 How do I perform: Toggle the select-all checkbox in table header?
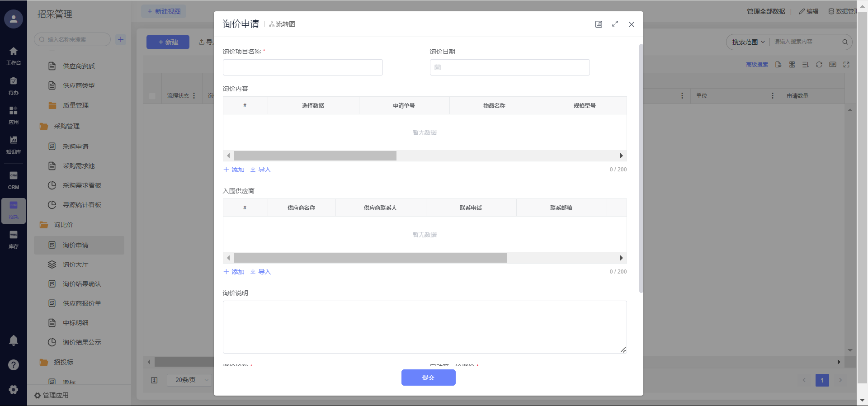152,96
